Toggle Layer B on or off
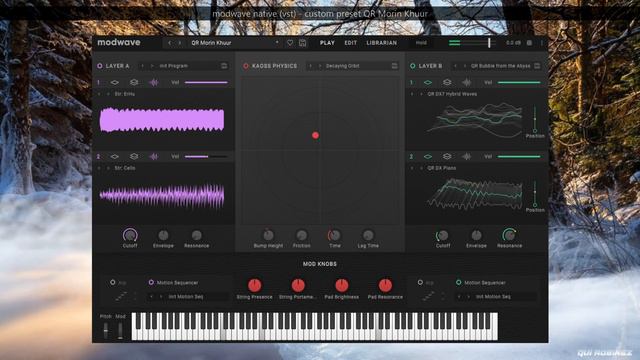The height and width of the screenshot is (360, 640). pyautogui.click(x=413, y=66)
